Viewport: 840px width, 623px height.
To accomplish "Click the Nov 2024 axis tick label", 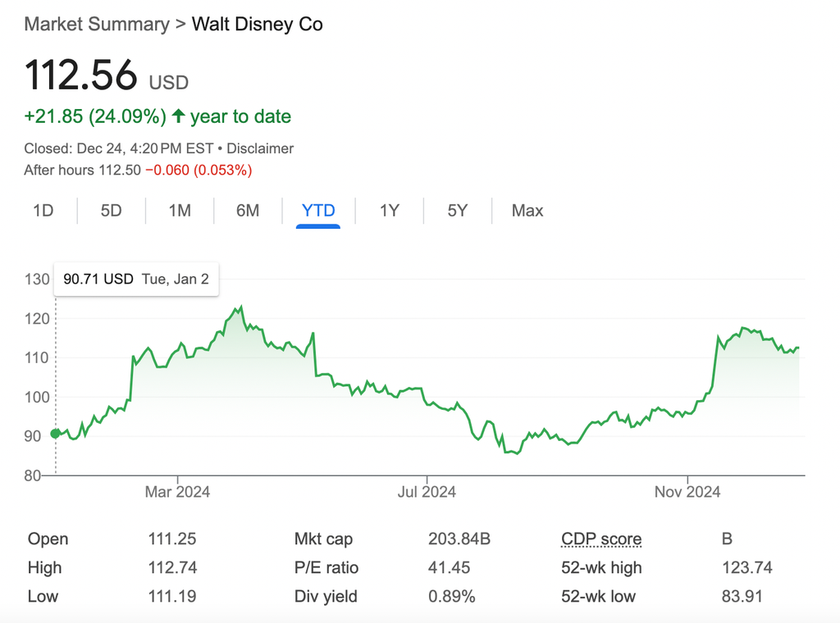I will tap(687, 492).
